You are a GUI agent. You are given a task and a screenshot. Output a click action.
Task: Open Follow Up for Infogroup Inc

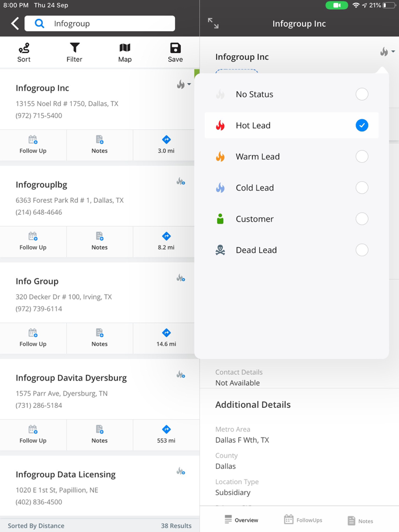tap(33, 145)
